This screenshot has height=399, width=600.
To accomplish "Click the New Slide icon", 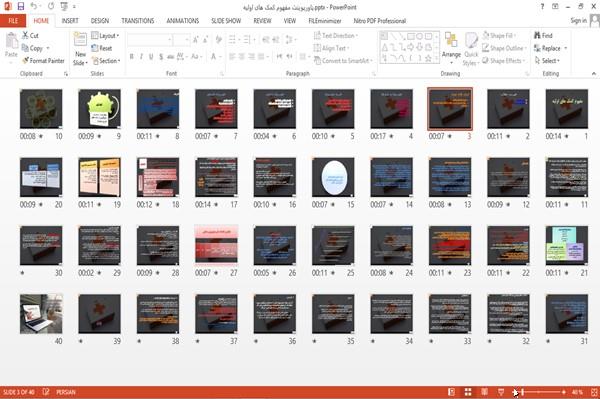I will 80,39.
